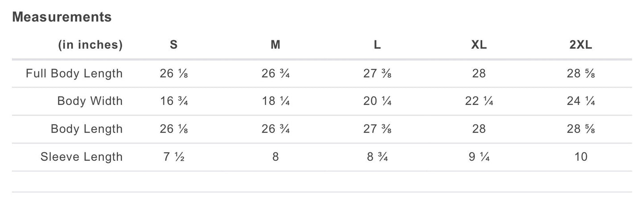Screen dimensions: 644x201
Task: Click the Sleeve Length value for size 2XL
Action: point(581,157)
